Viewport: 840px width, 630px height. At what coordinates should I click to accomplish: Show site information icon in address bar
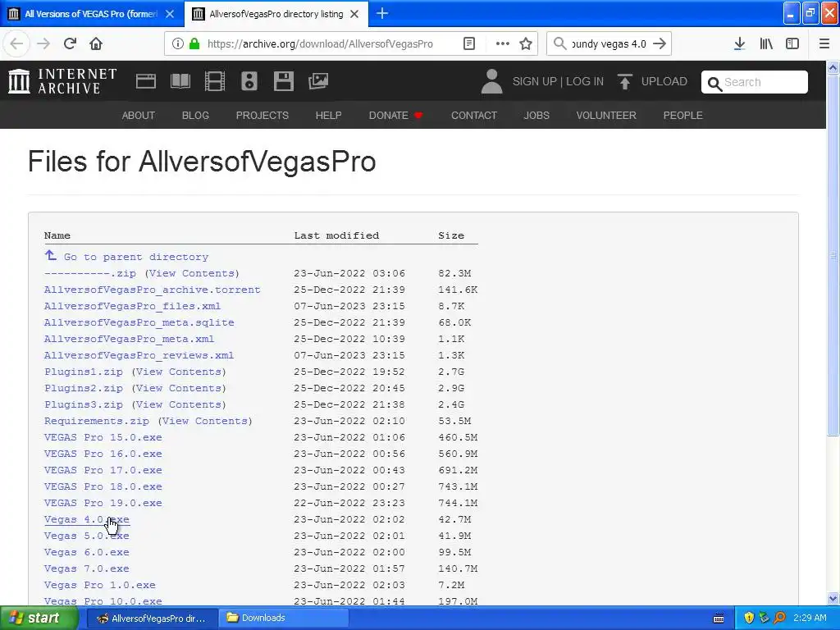click(177, 43)
